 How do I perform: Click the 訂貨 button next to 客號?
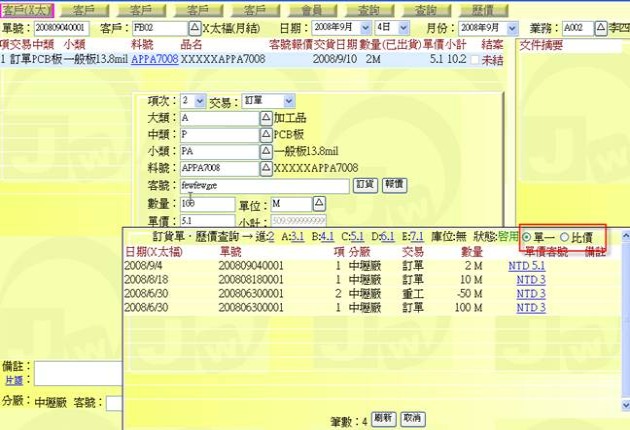[x=365, y=185]
